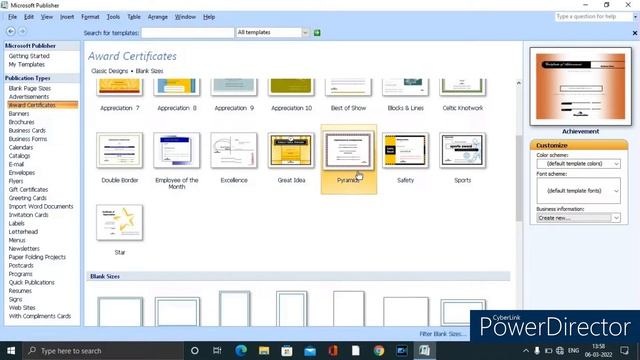Click the network globe tray icon
The width and height of the screenshot is (640, 360).
click(x=560, y=351)
